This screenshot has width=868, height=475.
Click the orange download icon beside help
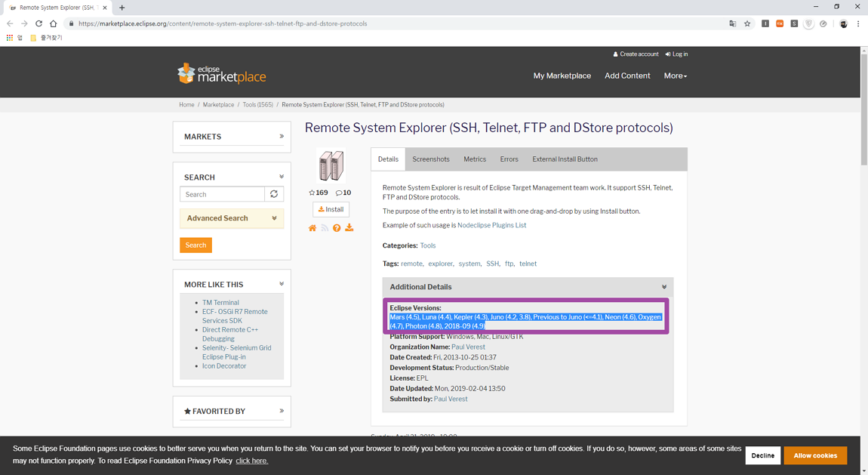(349, 227)
